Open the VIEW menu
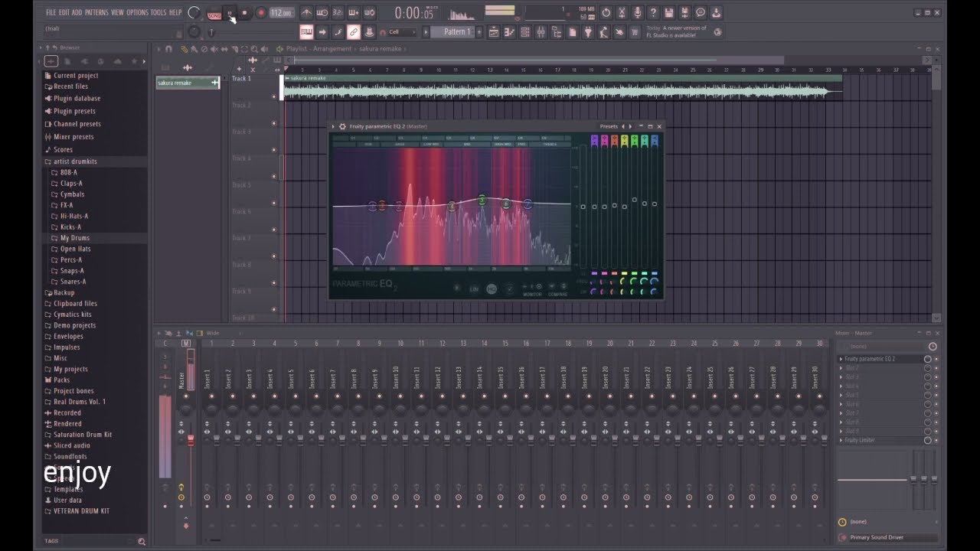Viewport: 980px width, 551px height. tap(117, 12)
